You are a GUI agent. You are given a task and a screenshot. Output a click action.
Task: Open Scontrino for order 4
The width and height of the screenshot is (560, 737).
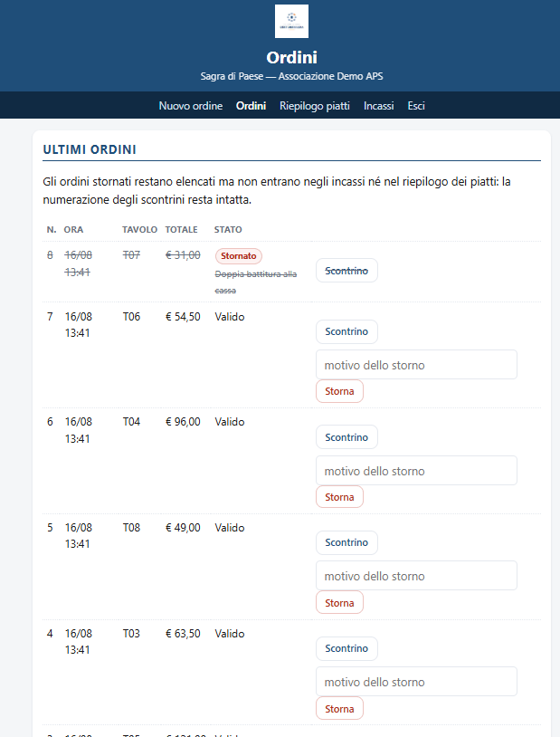tap(346, 648)
